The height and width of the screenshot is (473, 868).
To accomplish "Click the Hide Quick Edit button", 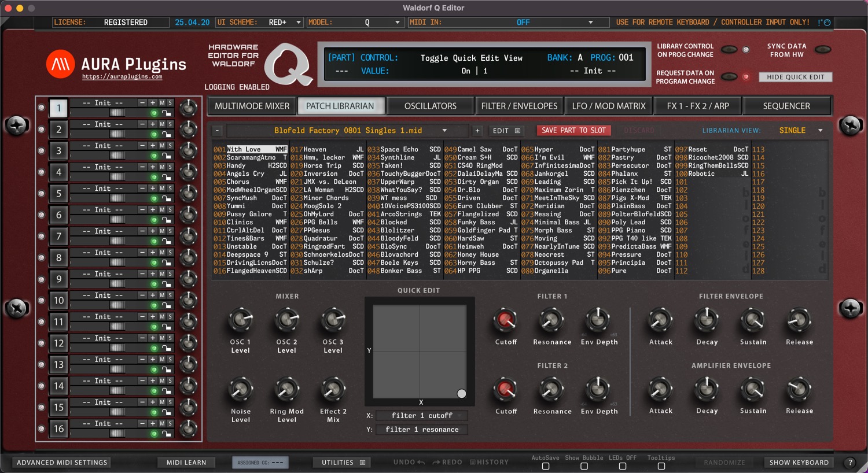I will pyautogui.click(x=795, y=77).
